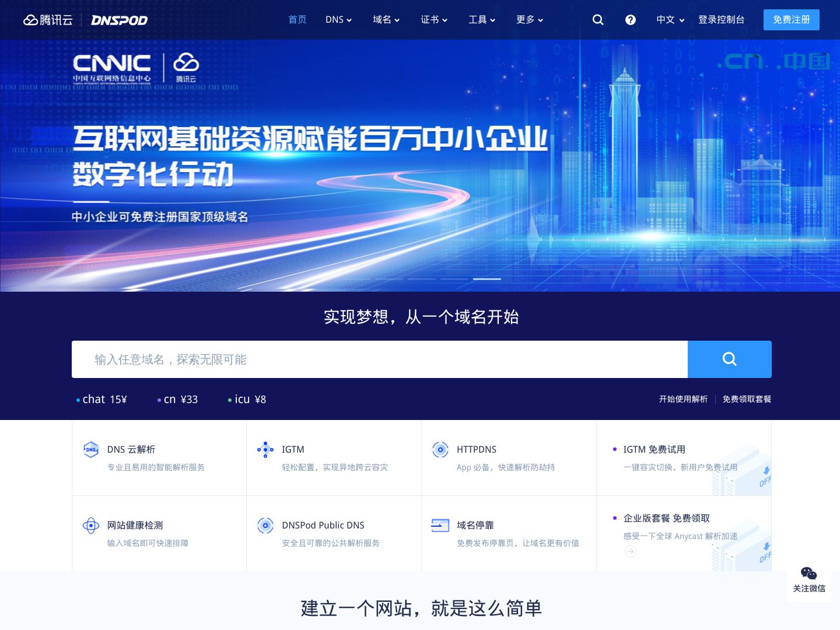This screenshot has width=840, height=630.
Task: Click the banner headline 互联网基础资源赋能百万中小企业
Action: 310,138
